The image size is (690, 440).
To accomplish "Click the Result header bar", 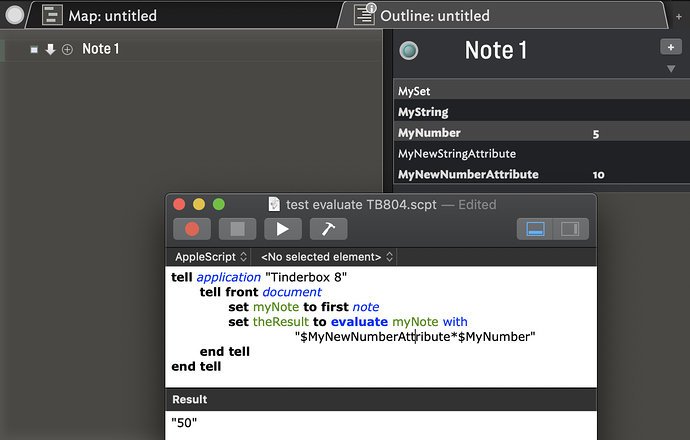I will tap(381, 400).
